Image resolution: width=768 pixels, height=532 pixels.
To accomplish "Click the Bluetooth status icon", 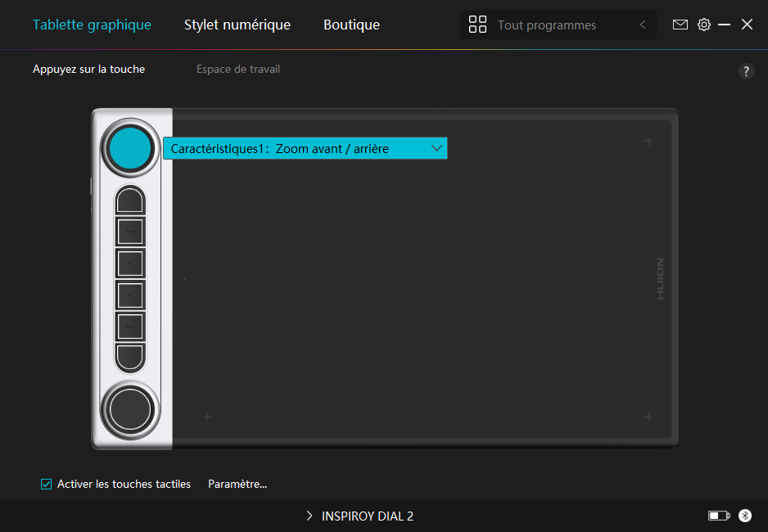I will (745, 516).
